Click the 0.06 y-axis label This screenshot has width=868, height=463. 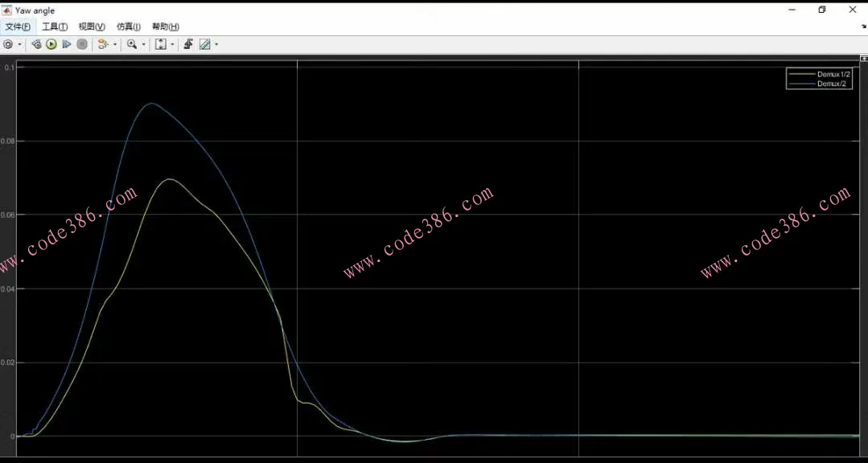coord(6,215)
